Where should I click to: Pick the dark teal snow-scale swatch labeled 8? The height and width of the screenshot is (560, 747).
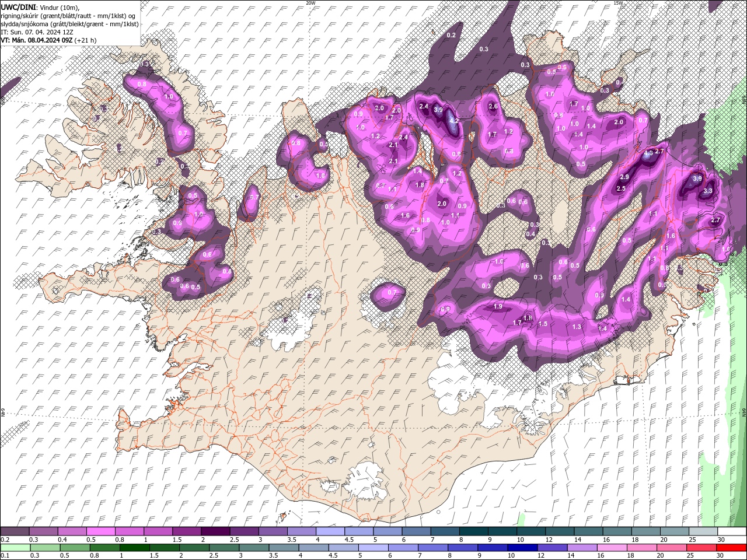[474, 531]
